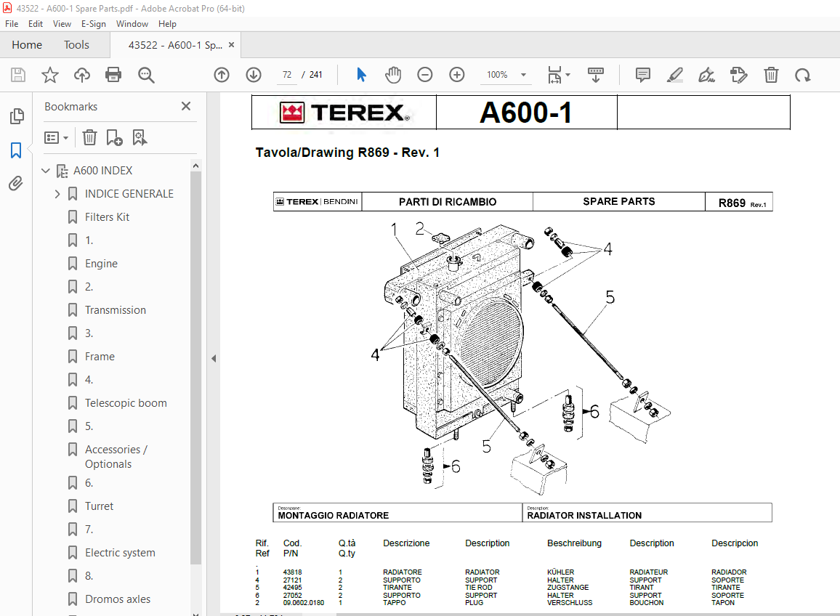The height and width of the screenshot is (616, 840).
Task: Collapse the A600 INDEX bookmark tree
Action: [46, 171]
